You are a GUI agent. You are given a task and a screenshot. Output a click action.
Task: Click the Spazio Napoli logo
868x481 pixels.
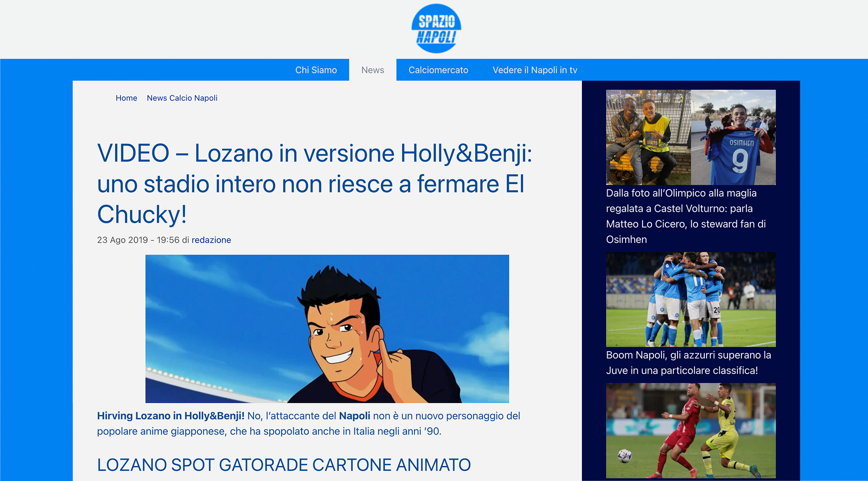click(436, 29)
